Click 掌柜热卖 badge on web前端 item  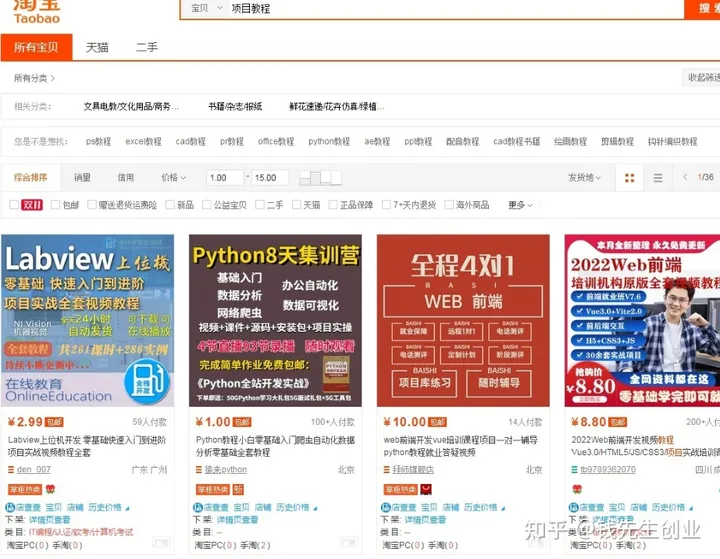click(400, 490)
